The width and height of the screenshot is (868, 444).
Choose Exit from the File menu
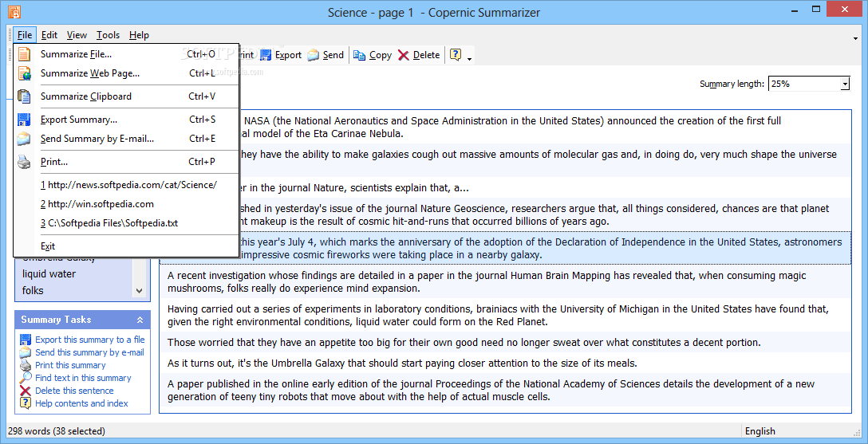[126, 246]
